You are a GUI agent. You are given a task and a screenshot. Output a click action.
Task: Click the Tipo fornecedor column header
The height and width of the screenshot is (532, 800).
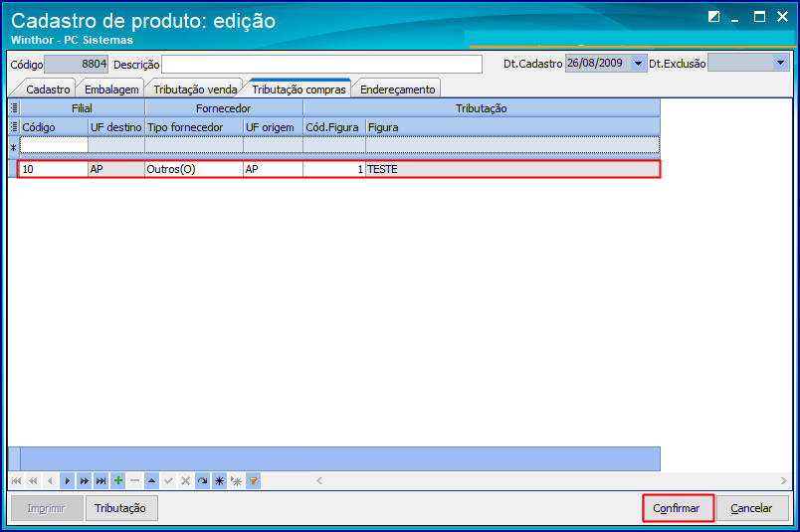tap(194, 127)
